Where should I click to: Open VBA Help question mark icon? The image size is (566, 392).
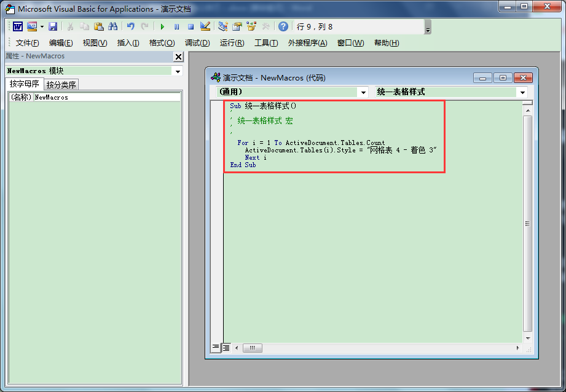pyautogui.click(x=283, y=26)
